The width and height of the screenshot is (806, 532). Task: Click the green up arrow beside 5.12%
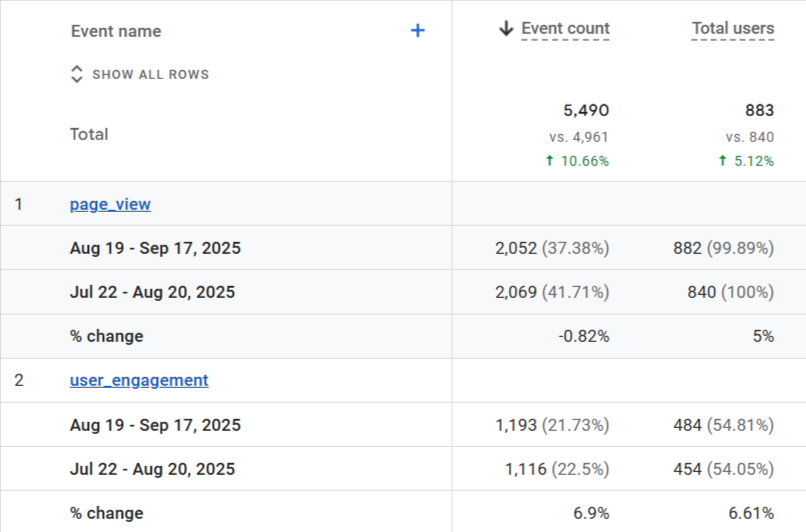(x=722, y=161)
